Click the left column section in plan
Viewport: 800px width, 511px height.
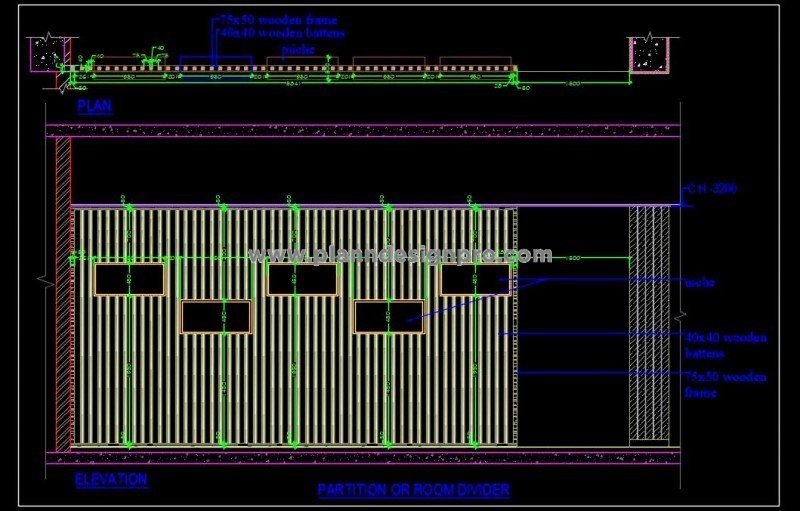[x=47, y=55]
